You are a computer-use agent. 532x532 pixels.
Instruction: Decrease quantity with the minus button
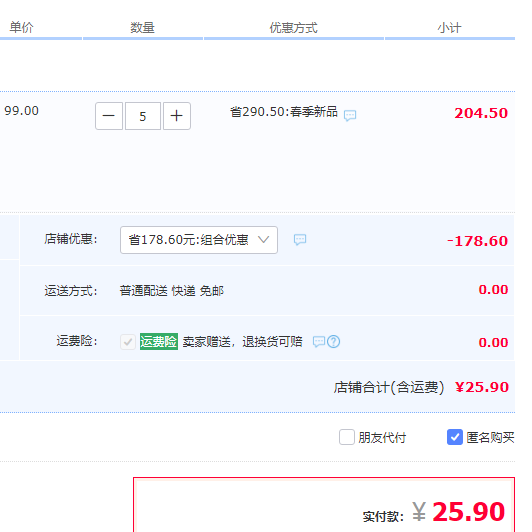[109, 116]
